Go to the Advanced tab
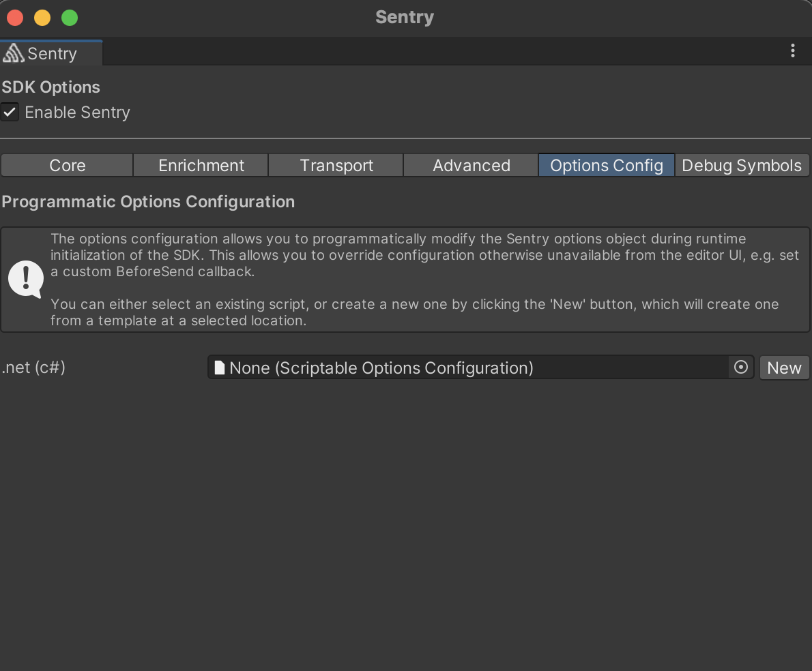Viewport: 812px width, 671px height. pos(472,166)
